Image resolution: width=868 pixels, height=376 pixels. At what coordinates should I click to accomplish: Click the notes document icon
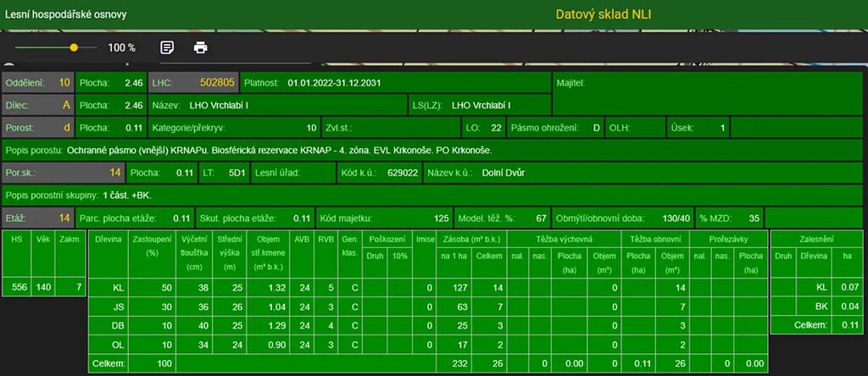pos(167,47)
